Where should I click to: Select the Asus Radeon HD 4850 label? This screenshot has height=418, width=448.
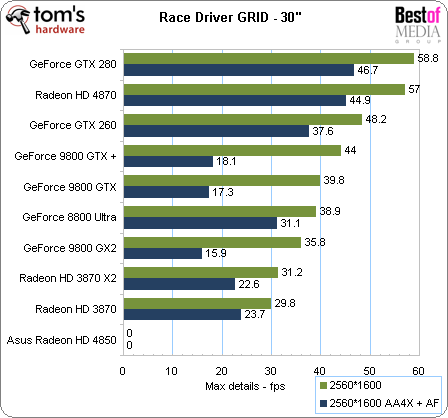[x=62, y=340]
